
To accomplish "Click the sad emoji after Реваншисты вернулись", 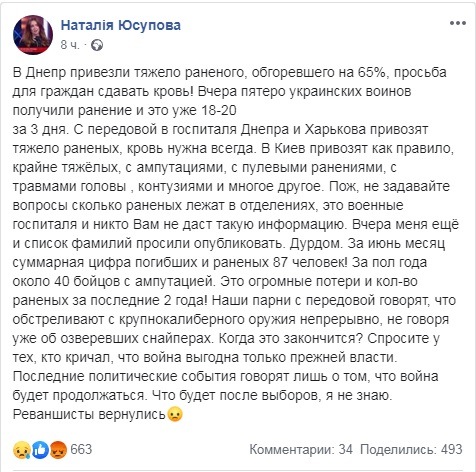I will tap(175, 414).
